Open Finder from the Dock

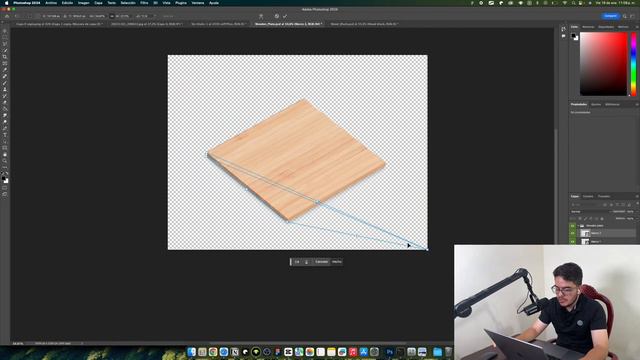pyautogui.click(x=191, y=351)
